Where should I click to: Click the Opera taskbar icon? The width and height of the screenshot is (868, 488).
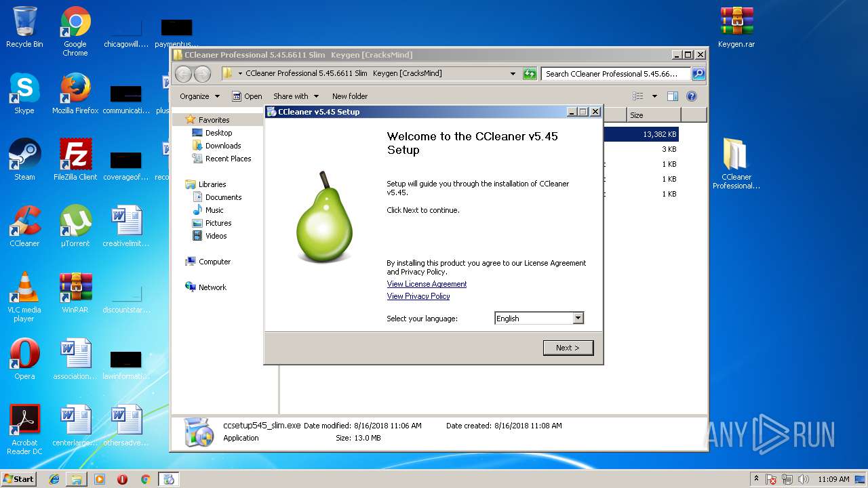pyautogui.click(x=122, y=479)
